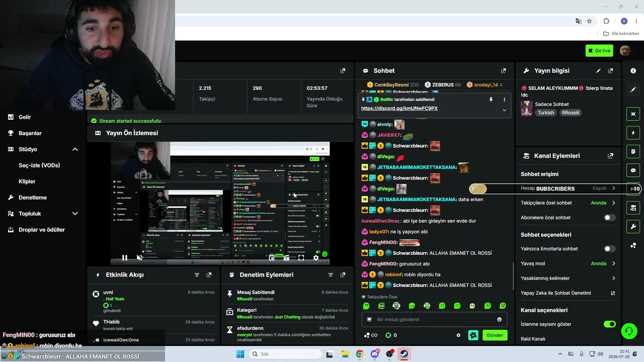Open the emoji picker in message box
Viewport: 644px width, 362px height.
[499, 319]
